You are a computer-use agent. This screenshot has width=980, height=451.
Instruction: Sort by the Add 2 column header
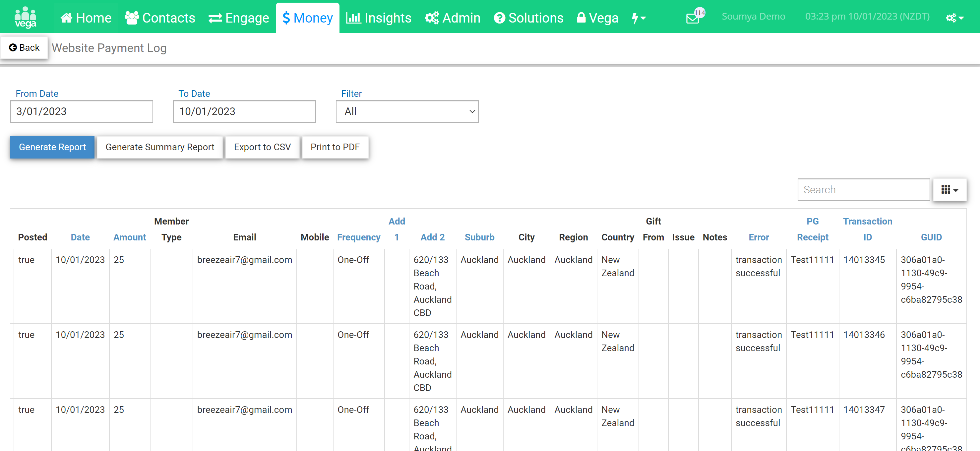(433, 237)
